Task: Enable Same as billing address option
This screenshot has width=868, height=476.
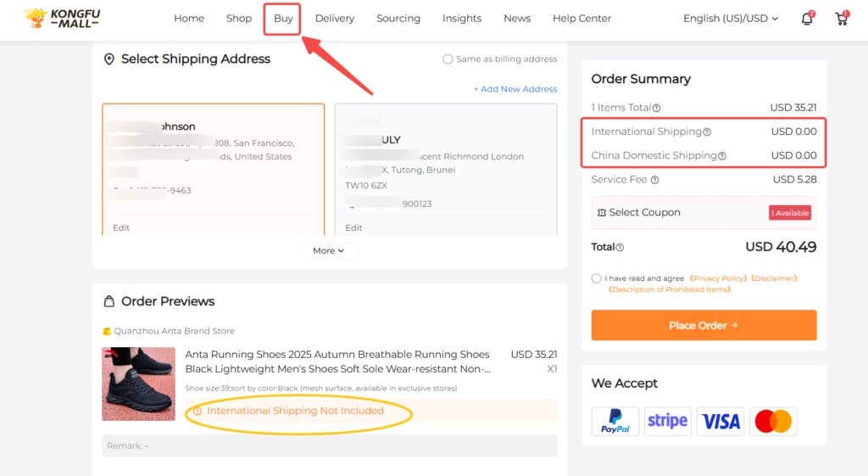Action: [x=448, y=59]
